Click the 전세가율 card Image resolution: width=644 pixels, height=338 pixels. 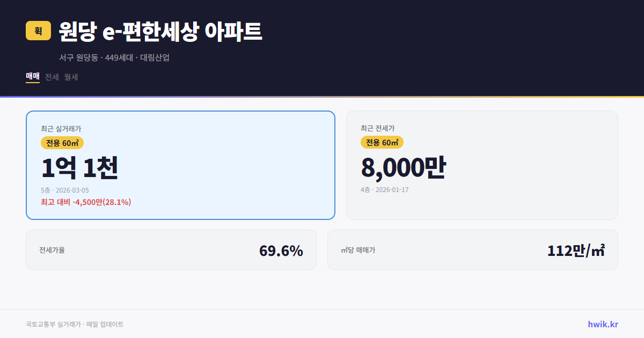(172, 249)
